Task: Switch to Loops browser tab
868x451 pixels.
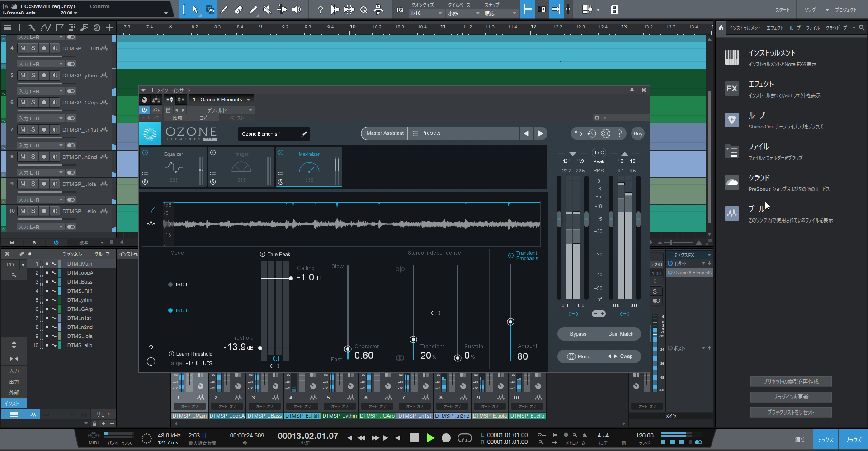Action: [795, 28]
